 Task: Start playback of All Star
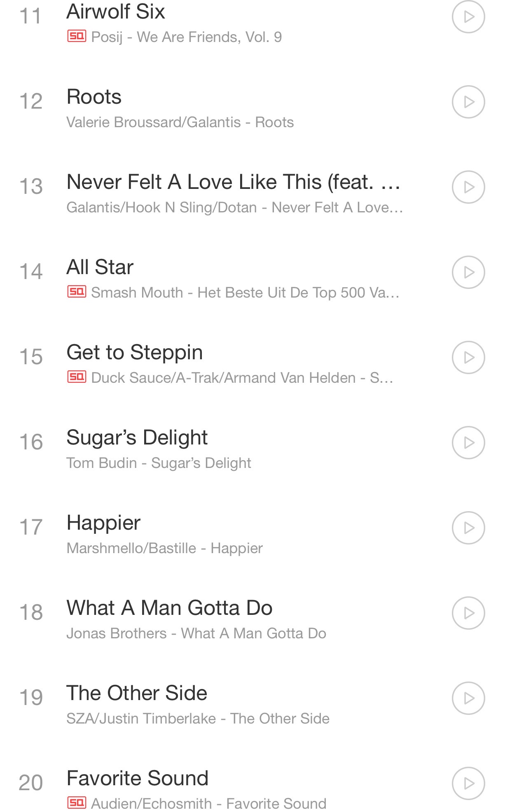point(468,272)
